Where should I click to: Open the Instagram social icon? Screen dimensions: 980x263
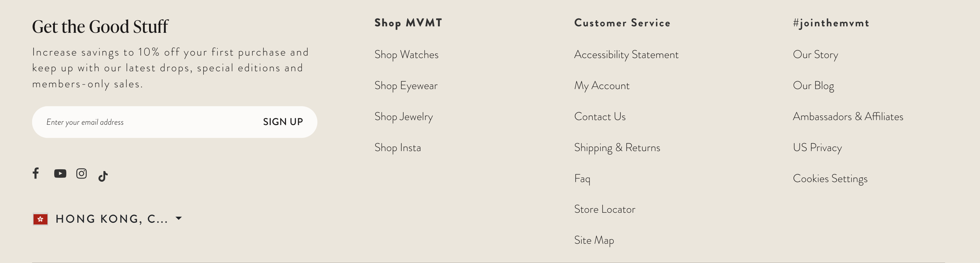(81, 174)
